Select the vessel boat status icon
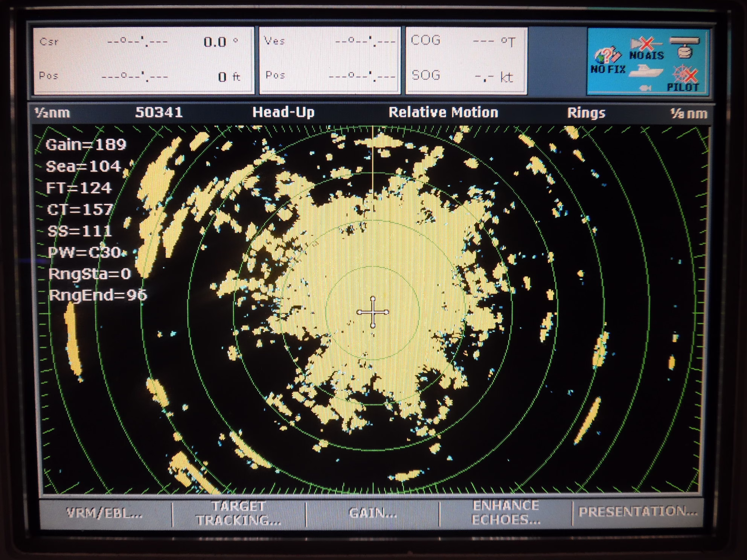The height and width of the screenshot is (560, 747). [645, 71]
